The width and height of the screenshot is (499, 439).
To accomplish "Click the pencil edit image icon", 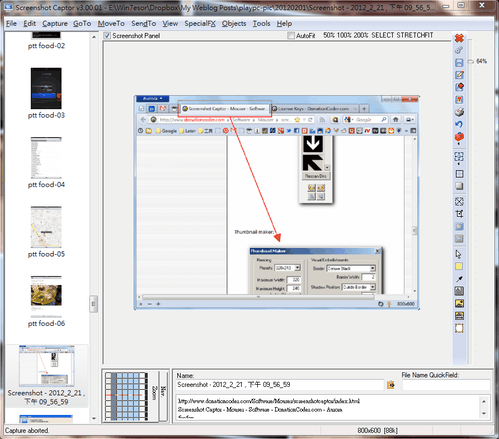I will point(459,75).
